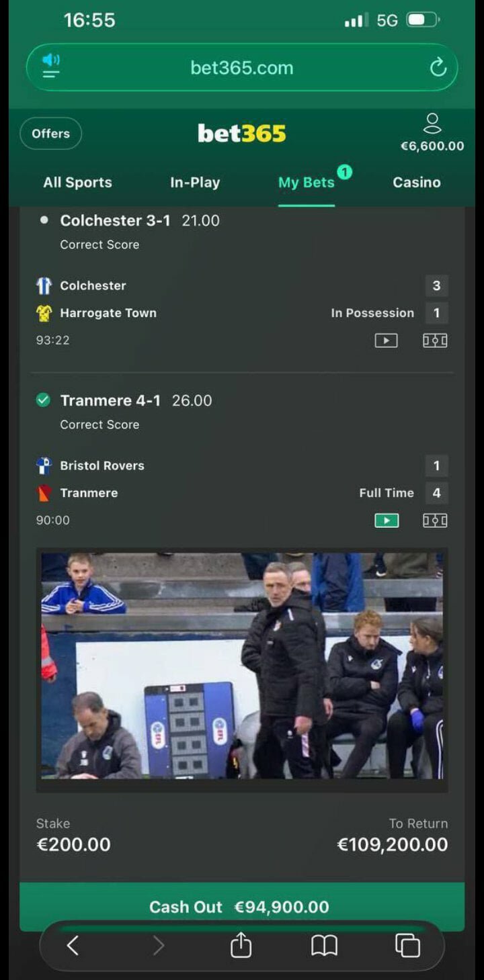Viewport: 484px width, 980px height.
Task: Open live stream icon for Colchester match
Action: (386, 341)
